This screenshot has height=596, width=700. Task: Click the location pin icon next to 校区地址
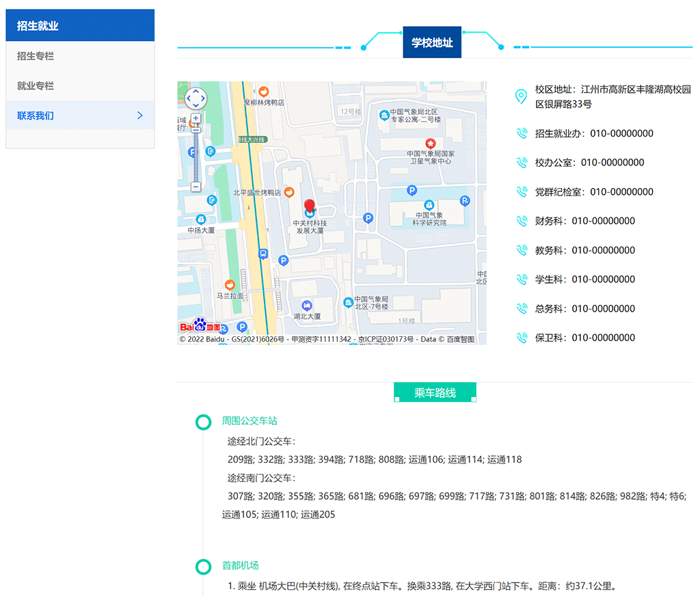coord(521,96)
